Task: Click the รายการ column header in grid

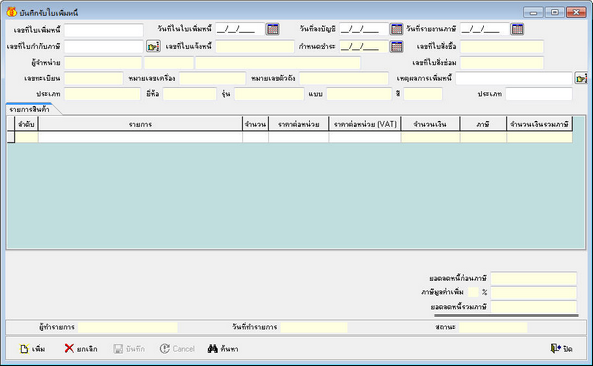Action: point(140,124)
